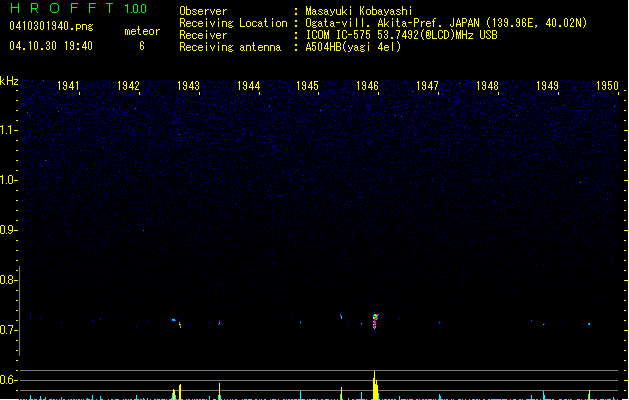This screenshot has width=629, height=400.
Task: Click the 'Observer' field label
Action: tap(203, 11)
